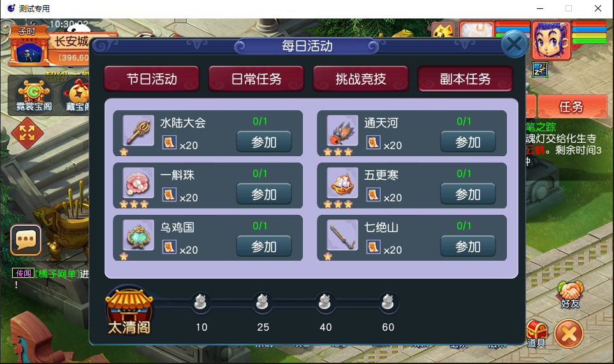
Task: Select the 挑战竞技 tab
Action: coord(361,79)
